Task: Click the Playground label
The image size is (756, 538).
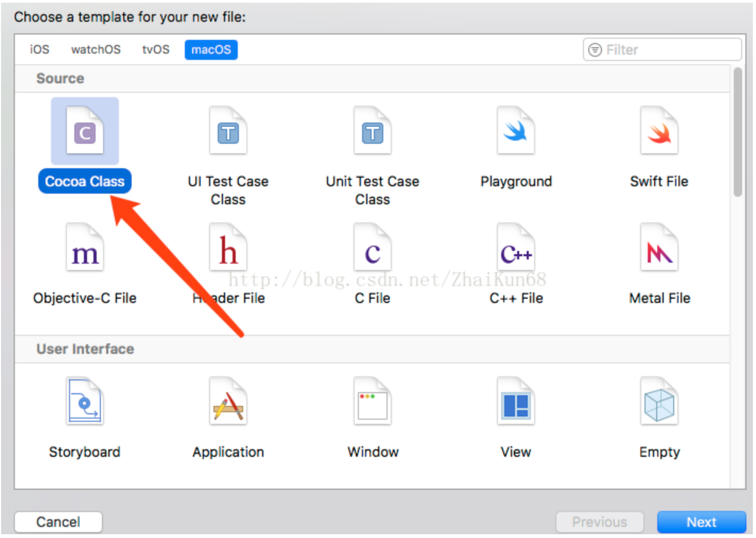Action: [x=516, y=181]
